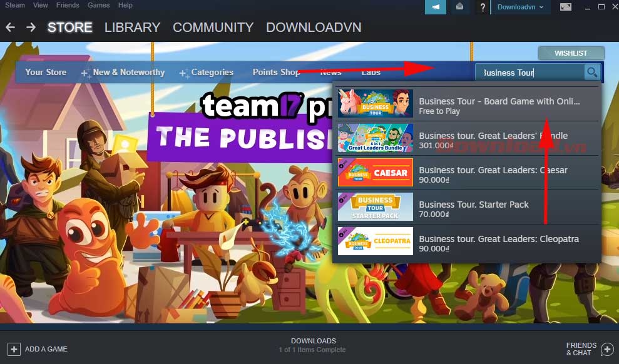Open the Downloadvn account dropdown
This screenshot has width=619, height=364.
coord(520,7)
